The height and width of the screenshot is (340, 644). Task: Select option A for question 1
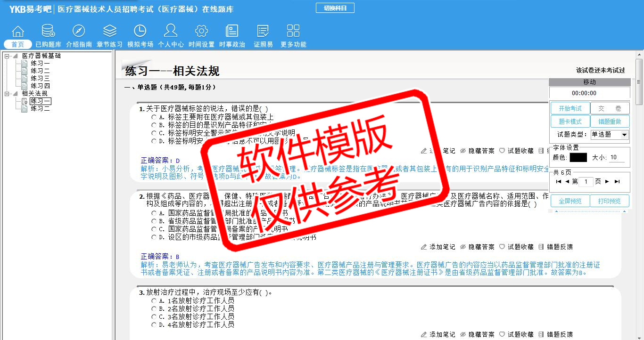[x=154, y=117]
